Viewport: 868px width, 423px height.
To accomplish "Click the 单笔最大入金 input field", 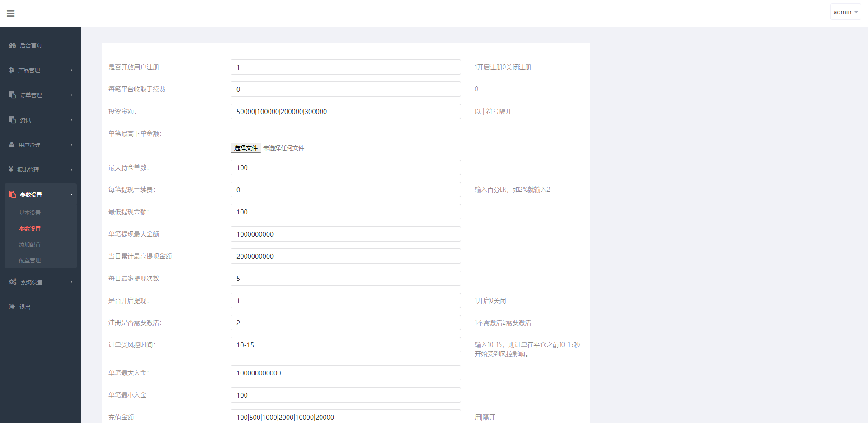I will [x=346, y=373].
